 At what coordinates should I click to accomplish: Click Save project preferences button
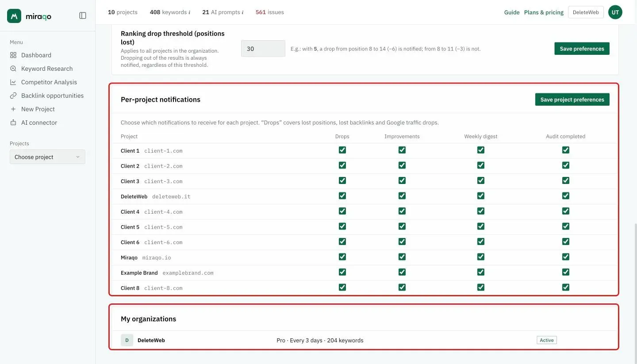tap(572, 100)
